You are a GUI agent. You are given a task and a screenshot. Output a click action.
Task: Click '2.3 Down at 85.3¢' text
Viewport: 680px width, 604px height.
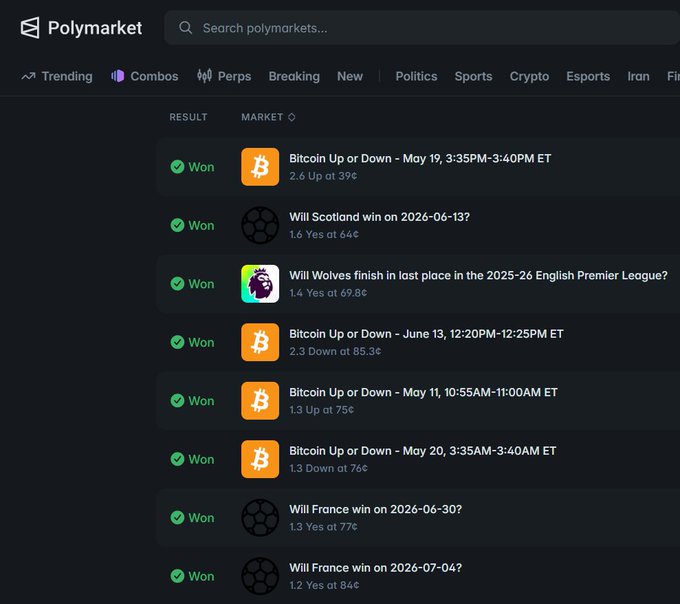(x=335, y=351)
